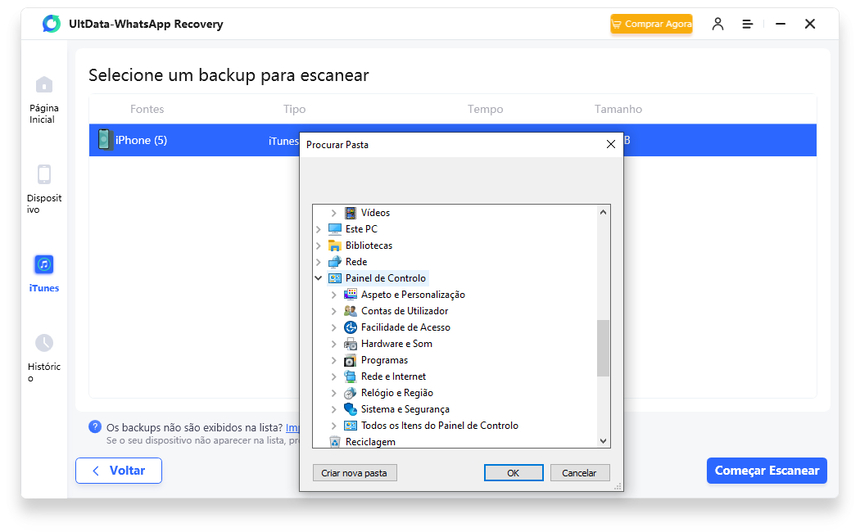Select the iPhone (5) backup row
This screenshot has width=860, height=532.
click(x=452, y=140)
